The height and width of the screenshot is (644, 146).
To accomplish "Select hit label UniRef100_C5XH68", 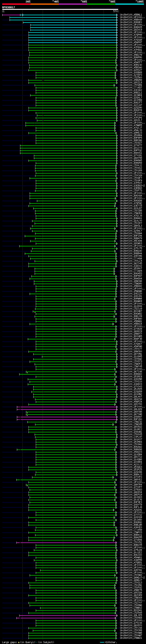I will [131, 618].
